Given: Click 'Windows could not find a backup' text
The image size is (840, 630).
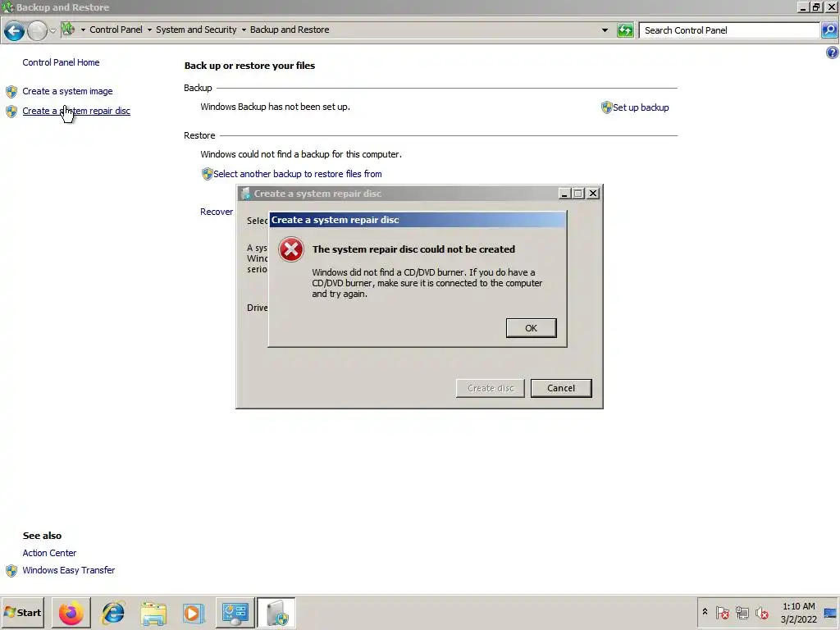Looking at the screenshot, I should (x=301, y=154).
